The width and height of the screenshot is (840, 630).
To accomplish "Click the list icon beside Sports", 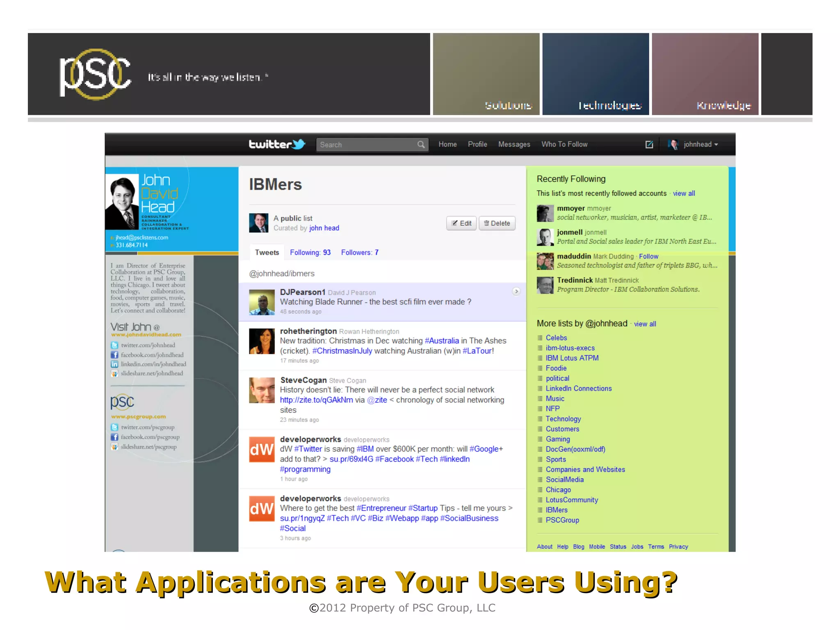I will (540, 459).
